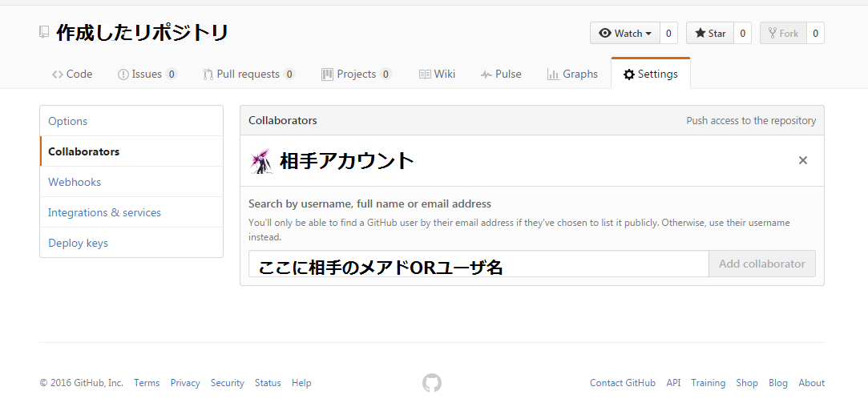Switch to the Code tab
This screenshot has width=868, height=415.
click(72, 74)
